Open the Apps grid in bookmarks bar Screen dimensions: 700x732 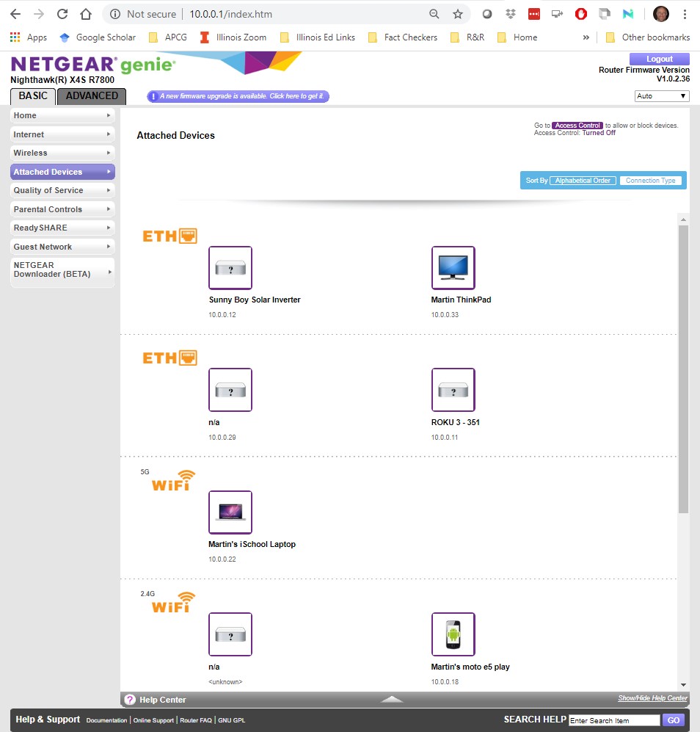(29, 37)
